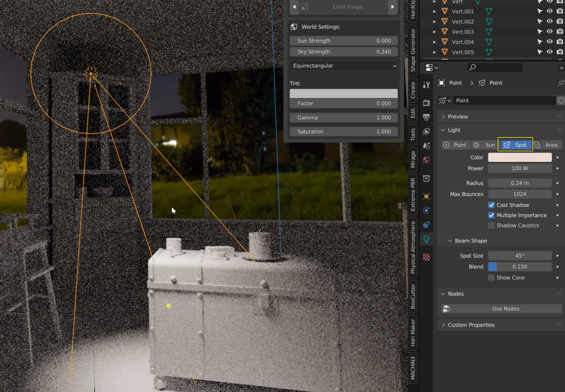Open the Light data properties bulb icon
This screenshot has height=392, width=565.
pos(426,239)
